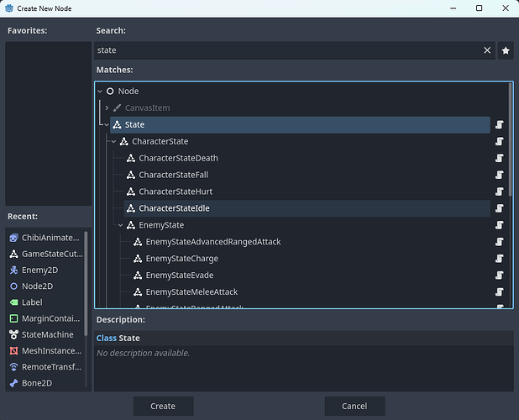Click the MarginContainer recent item icon
This screenshot has height=420, width=519.
(13, 318)
